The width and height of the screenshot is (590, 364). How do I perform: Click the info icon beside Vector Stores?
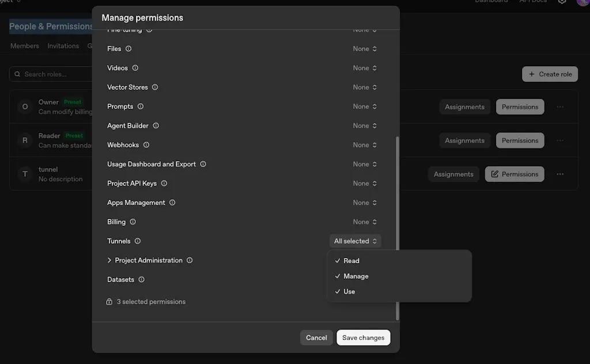[x=155, y=87]
